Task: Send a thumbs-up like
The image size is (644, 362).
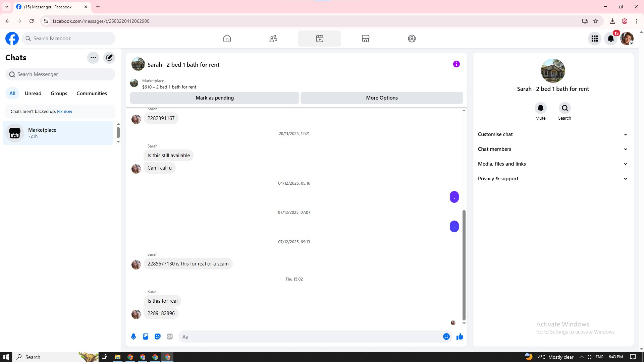Action: 460,337
